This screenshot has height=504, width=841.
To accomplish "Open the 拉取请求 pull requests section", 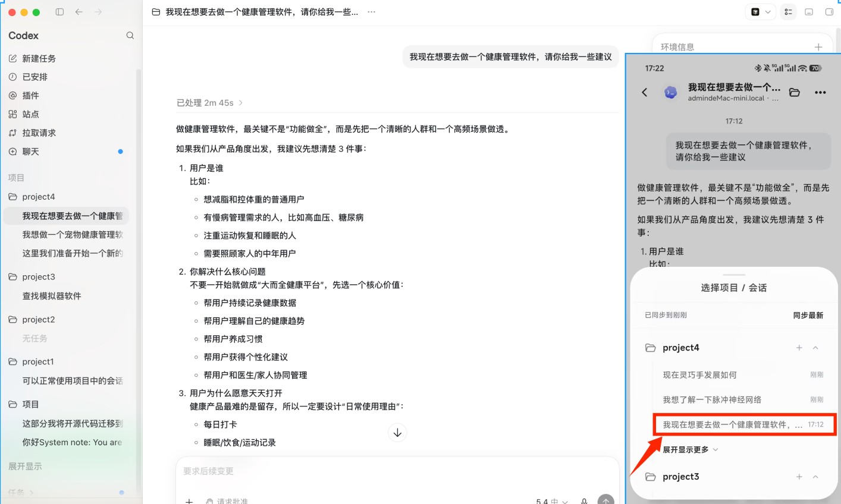I will coord(32,133).
